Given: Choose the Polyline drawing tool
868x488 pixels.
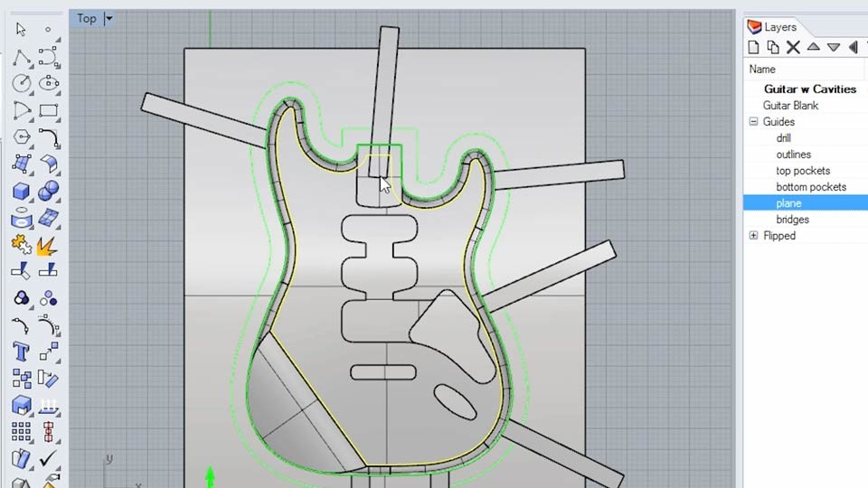Looking at the screenshot, I should click(21, 56).
